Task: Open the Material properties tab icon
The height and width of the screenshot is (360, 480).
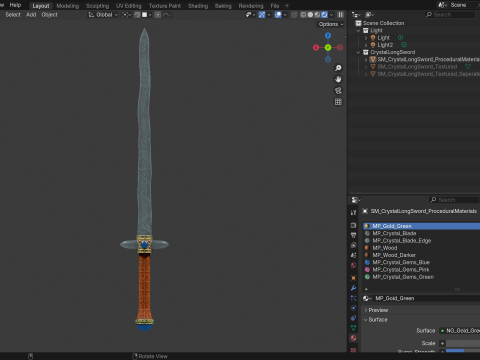Action: click(353, 338)
